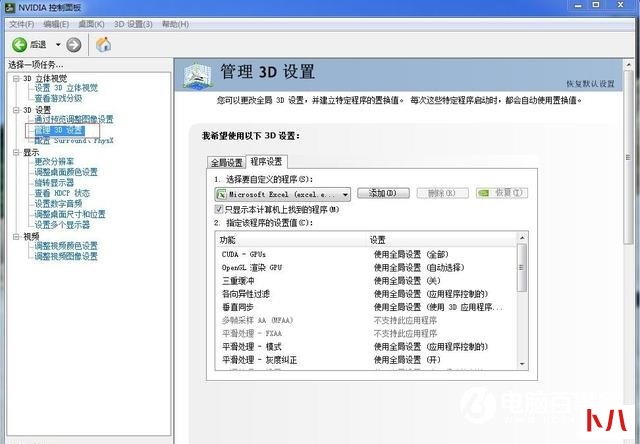Open 旋转显示器 task
The image size is (640, 444).
point(54,182)
